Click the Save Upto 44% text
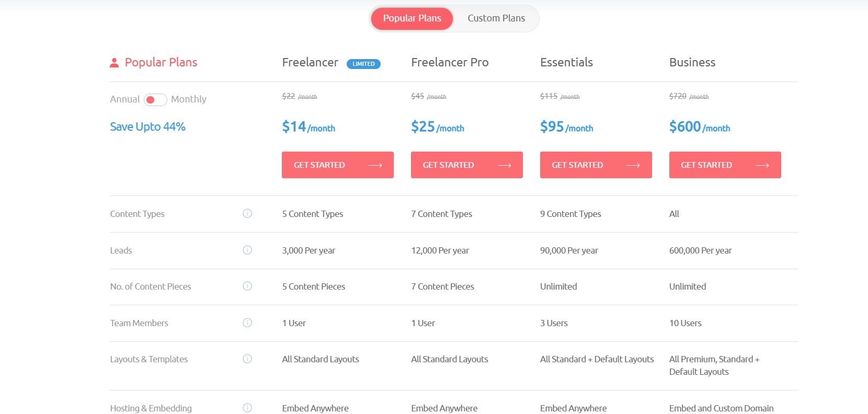The width and height of the screenshot is (868, 414). pos(147,126)
